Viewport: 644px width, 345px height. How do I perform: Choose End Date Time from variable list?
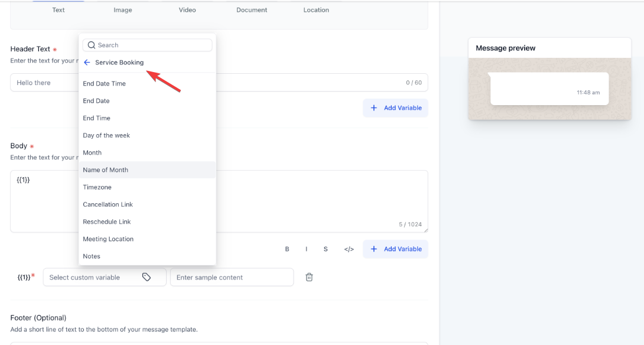[x=105, y=84]
